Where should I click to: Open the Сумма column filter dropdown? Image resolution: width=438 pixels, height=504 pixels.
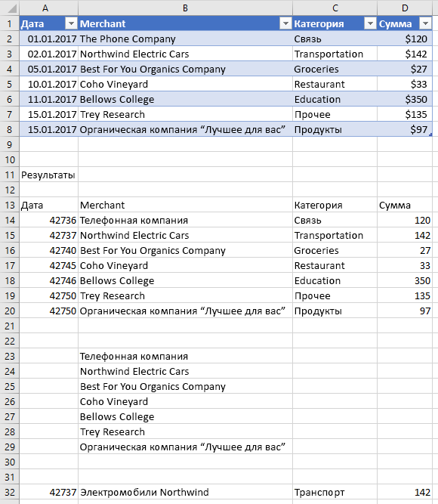pyautogui.click(x=425, y=23)
